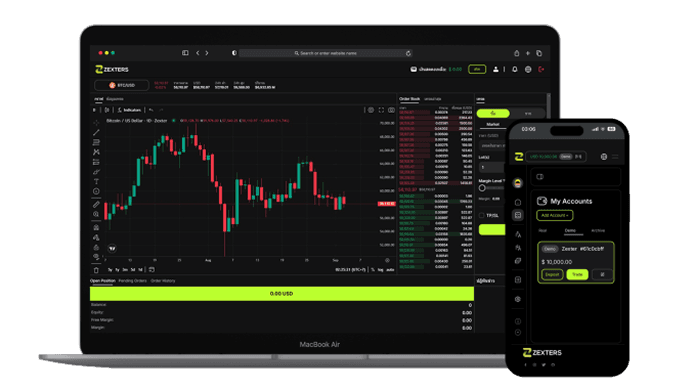
Task: Select the Market order type tab
Action: 493,124
